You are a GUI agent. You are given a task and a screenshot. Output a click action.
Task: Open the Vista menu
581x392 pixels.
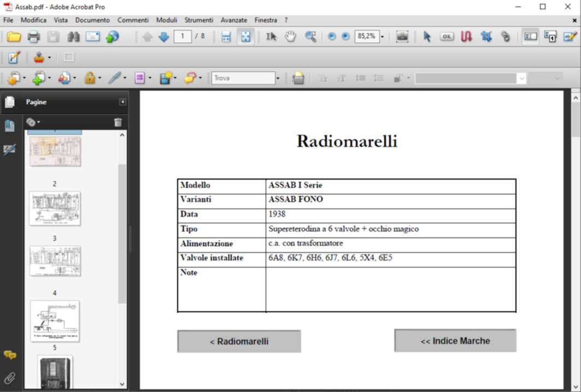click(x=61, y=20)
